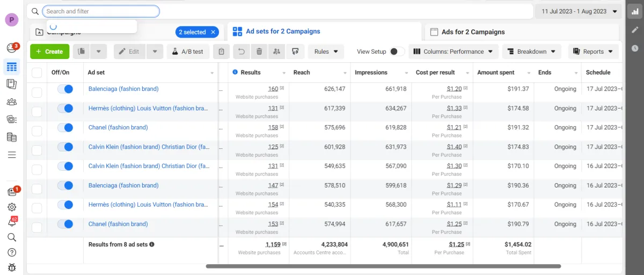Switch off Balenciaga ad set spending $191.37
Screen dimensions: 644x275
pyautogui.click(x=65, y=89)
